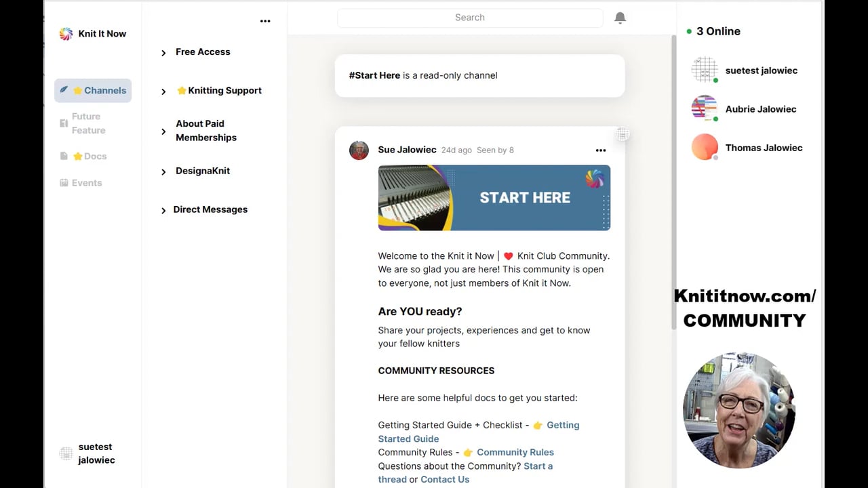Viewport: 868px width, 488px height.
Task: Open the post options on Sue Jalowiec's post
Action: point(600,150)
